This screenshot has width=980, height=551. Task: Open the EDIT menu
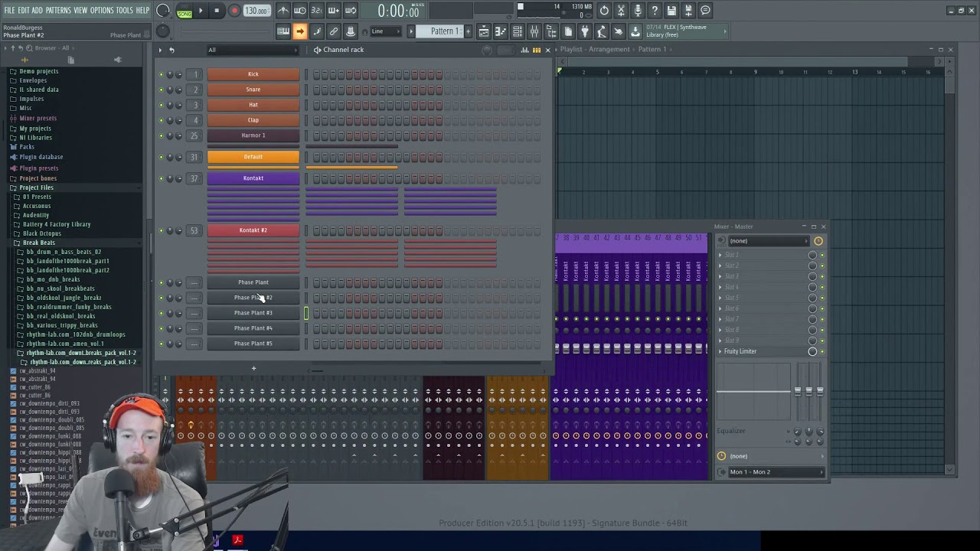(x=24, y=11)
